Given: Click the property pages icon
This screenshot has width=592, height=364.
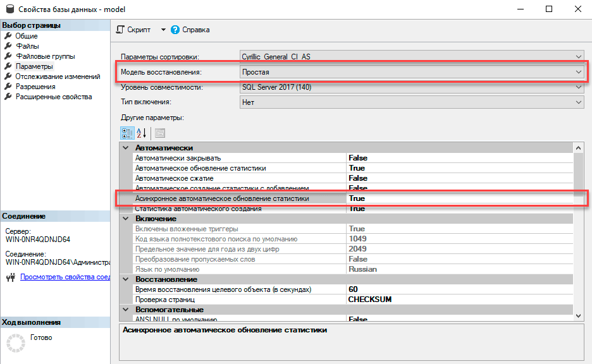Looking at the screenshot, I should point(159,133).
